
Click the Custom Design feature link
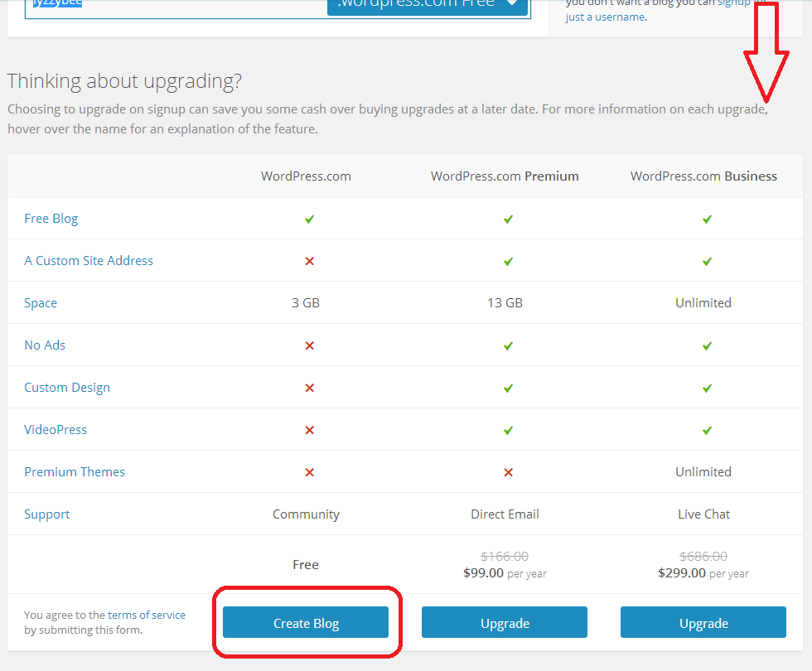[x=67, y=388]
